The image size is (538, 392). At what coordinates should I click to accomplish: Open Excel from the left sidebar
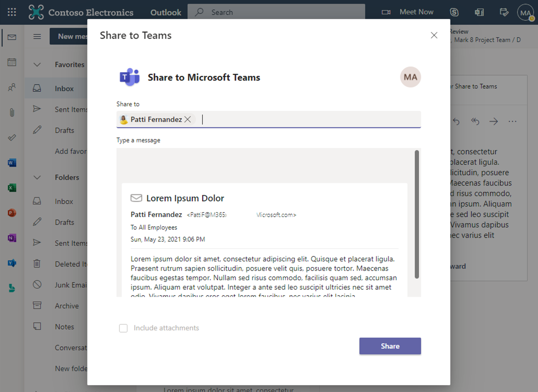tap(12, 187)
